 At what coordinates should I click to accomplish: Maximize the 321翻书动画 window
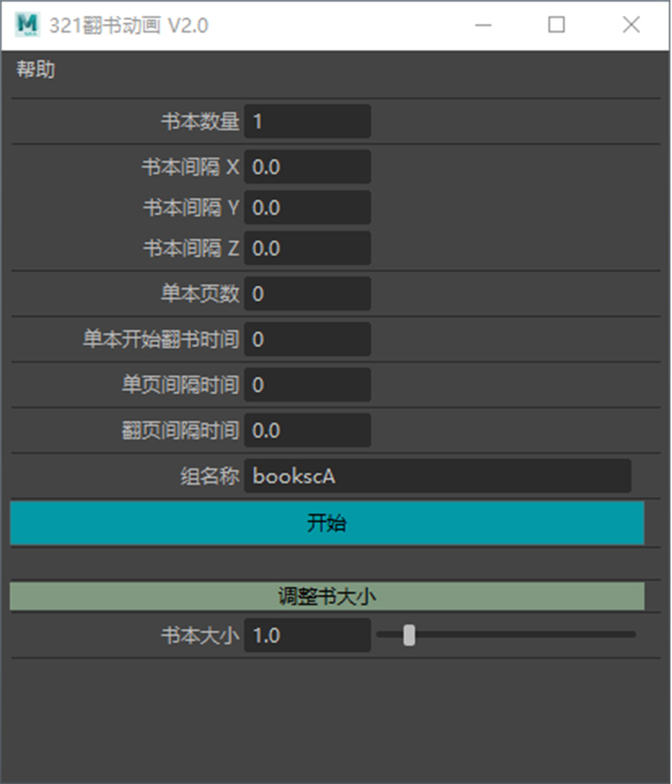(556, 25)
